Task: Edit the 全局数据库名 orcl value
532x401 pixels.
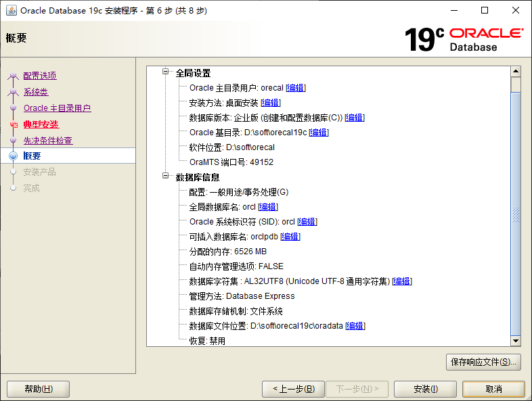Action: tap(268, 207)
